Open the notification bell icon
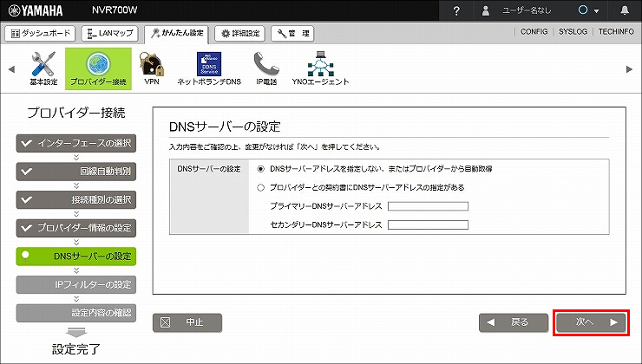 625,10
